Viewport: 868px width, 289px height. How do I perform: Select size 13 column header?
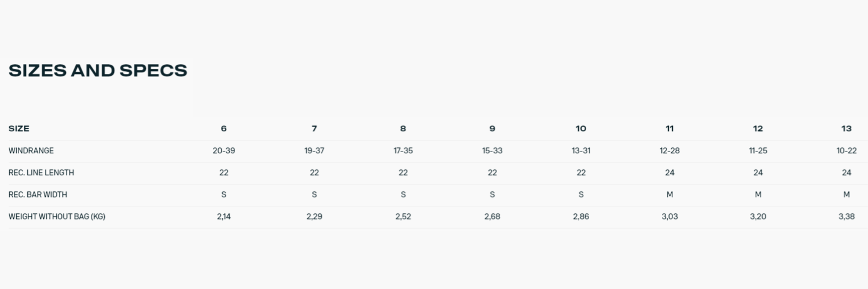(847, 128)
